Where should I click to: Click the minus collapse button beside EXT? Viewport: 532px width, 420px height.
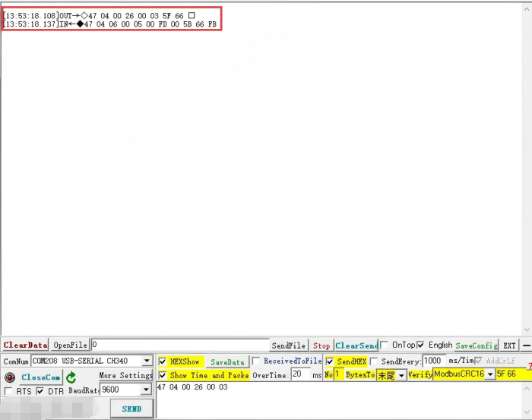click(526, 345)
